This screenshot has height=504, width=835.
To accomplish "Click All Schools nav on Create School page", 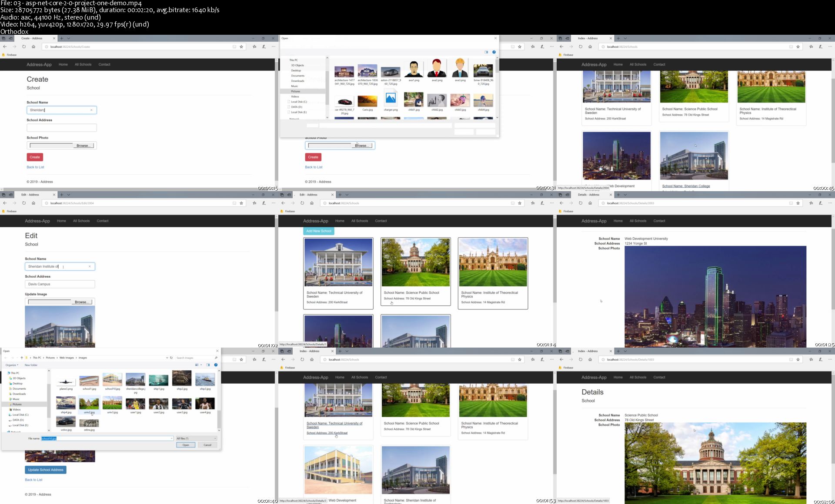I will (83, 64).
